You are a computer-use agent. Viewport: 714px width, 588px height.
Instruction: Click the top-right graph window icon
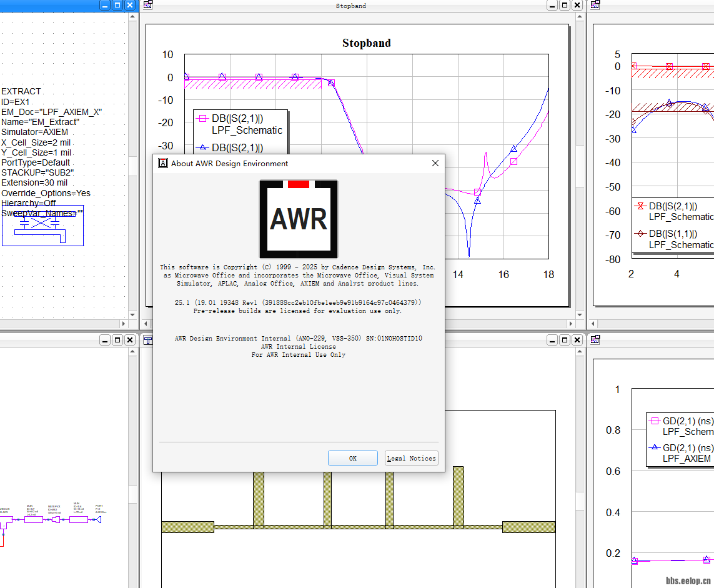click(x=595, y=5)
